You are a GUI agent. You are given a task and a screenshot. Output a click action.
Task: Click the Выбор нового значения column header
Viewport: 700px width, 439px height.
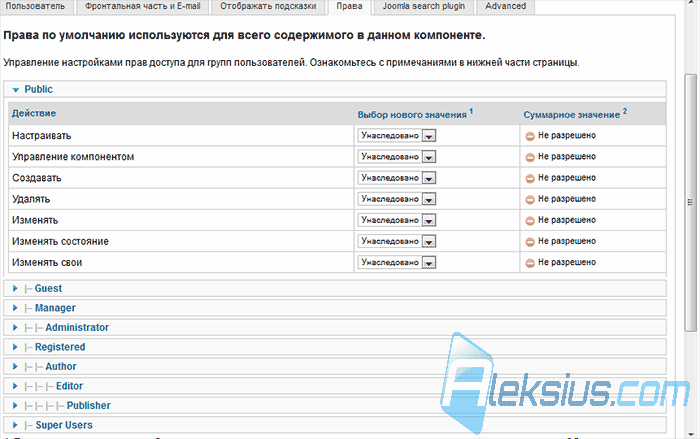[415, 114]
